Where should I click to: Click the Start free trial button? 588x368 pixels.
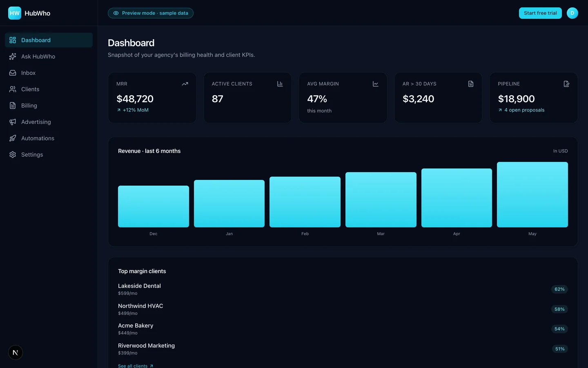pyautogui.click(x=540, y=13)
